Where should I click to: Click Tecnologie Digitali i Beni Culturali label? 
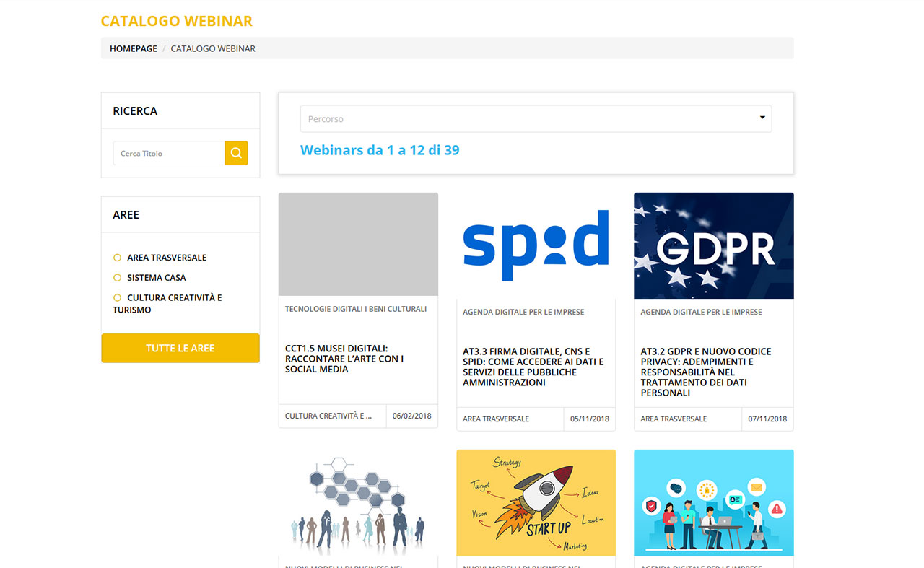coord(356,309)
